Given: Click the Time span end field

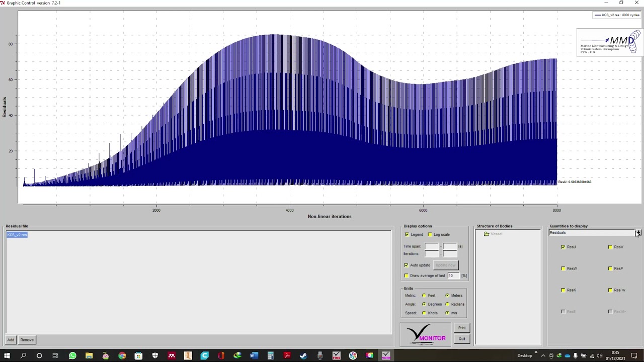Looking at the screenshot, I should (450, 246).
